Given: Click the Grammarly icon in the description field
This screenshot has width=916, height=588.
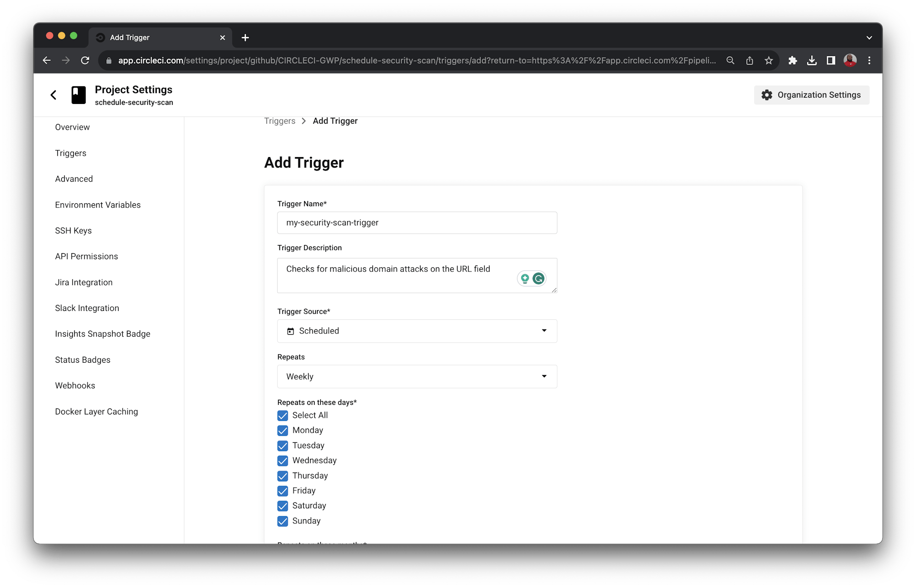Looking at the screenshot, I should click(x=540, y=278).
